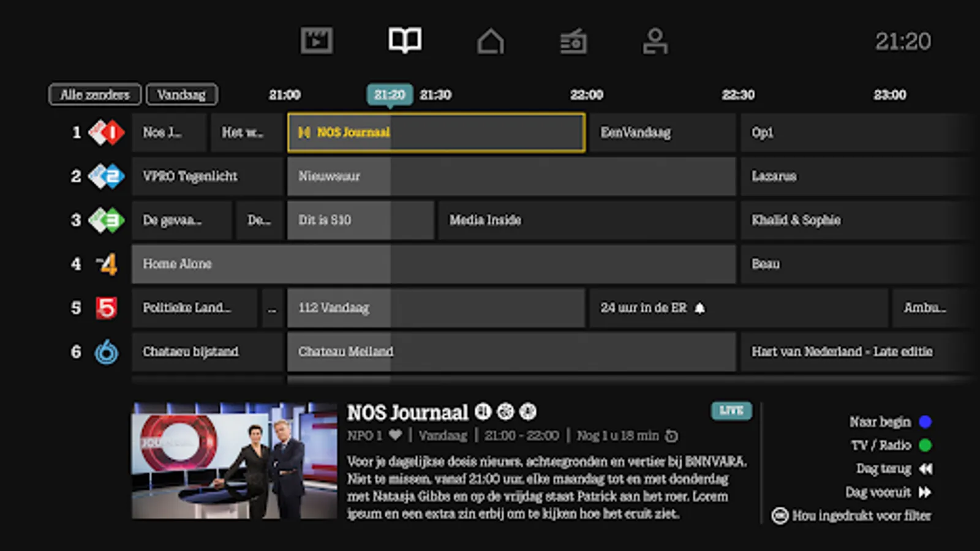The height and width of the screenshot is (551, 980).
Task: Click the 22:00 time label in timeline
Action: click(x=587, y=95)
